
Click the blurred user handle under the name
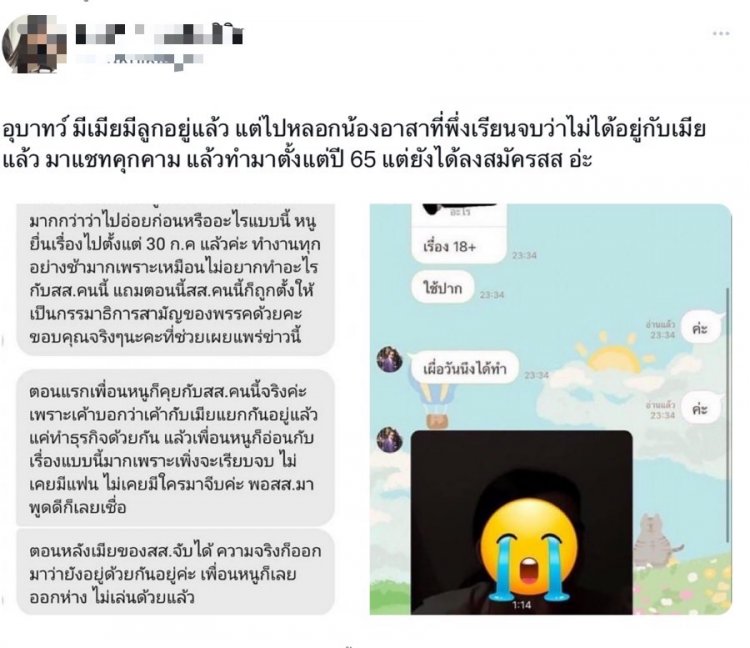[140, 61]
